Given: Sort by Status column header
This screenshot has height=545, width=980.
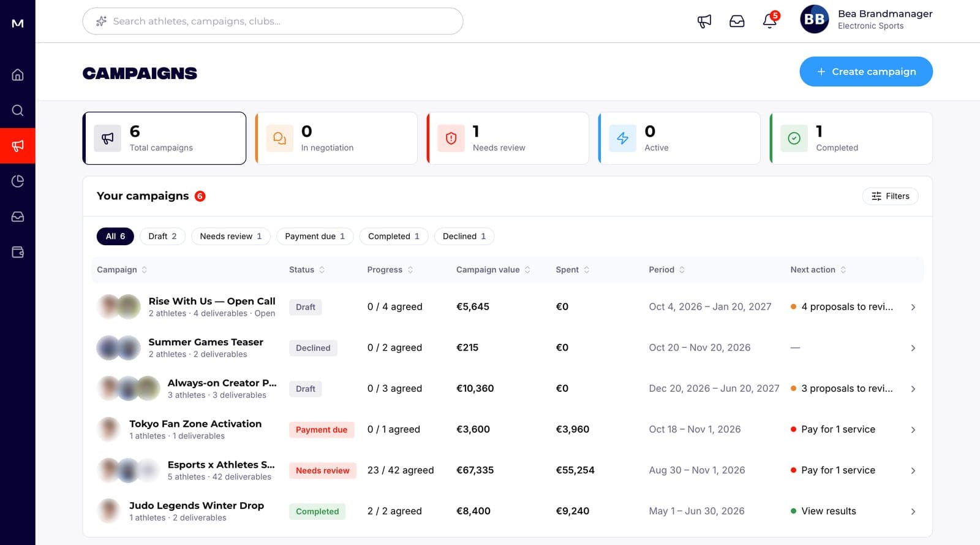Looking at the screenshot, I should [x=307, y=270].
